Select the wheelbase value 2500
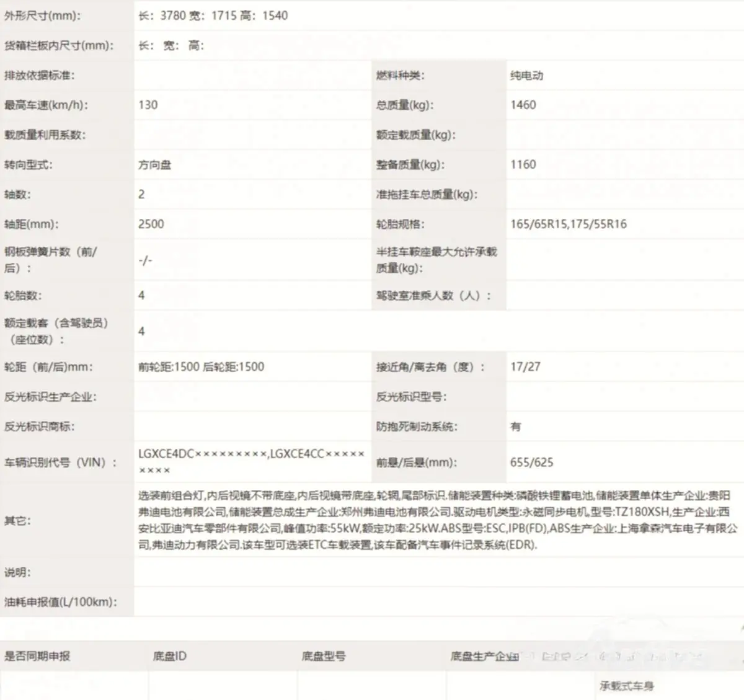Screen dimensions: 744x700 pyautogui.click(x=151, y=224)
